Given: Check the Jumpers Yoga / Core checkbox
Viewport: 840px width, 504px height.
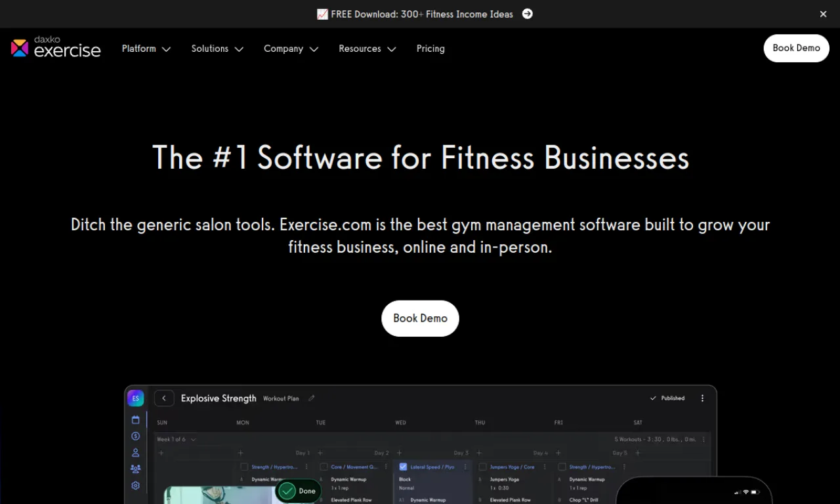Looking at the screenshot, I should [482, 467].
